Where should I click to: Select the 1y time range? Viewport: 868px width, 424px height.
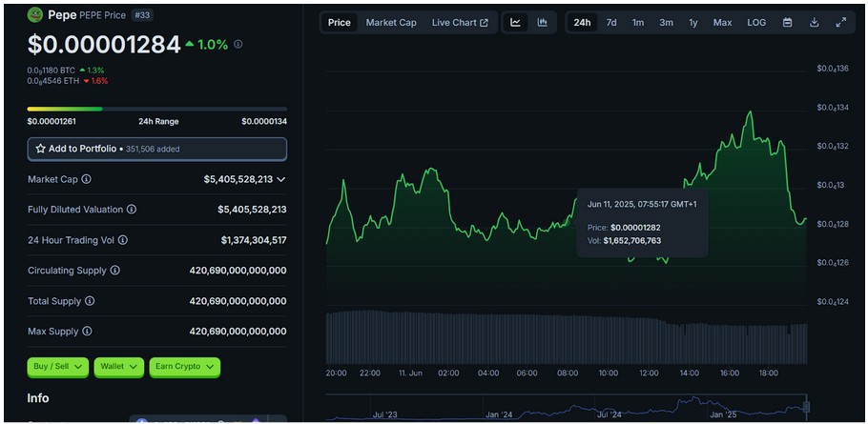pos(693,23)
